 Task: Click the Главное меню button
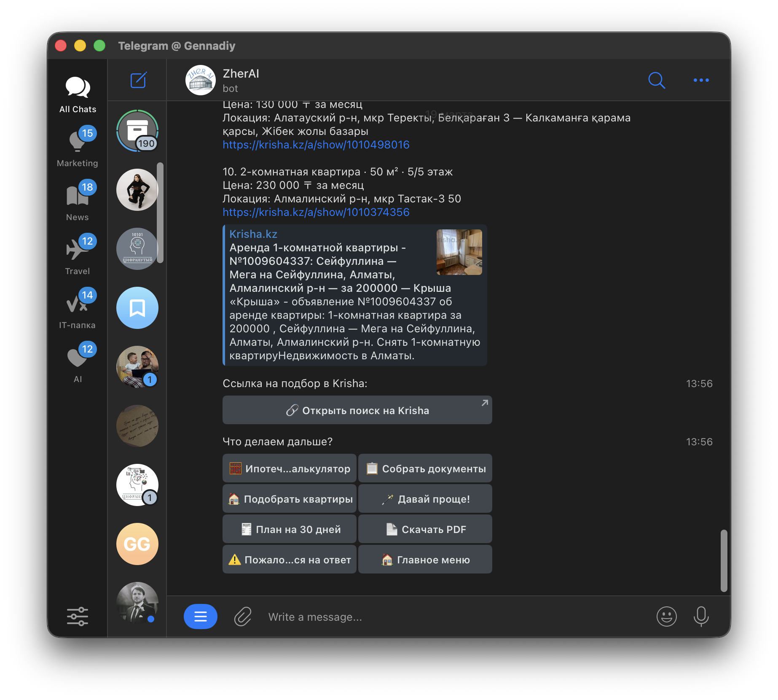coord(425,560)
